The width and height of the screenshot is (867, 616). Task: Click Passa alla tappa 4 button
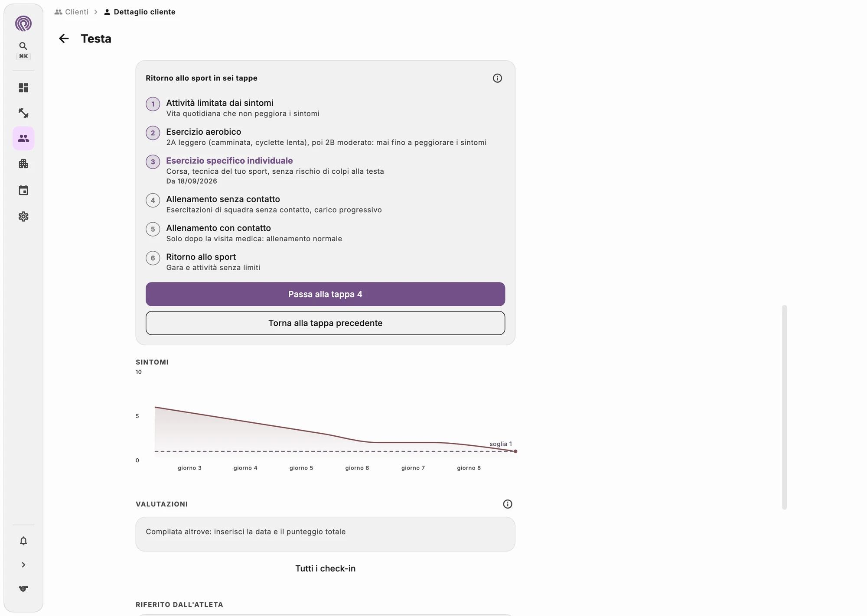pos(325,294)
